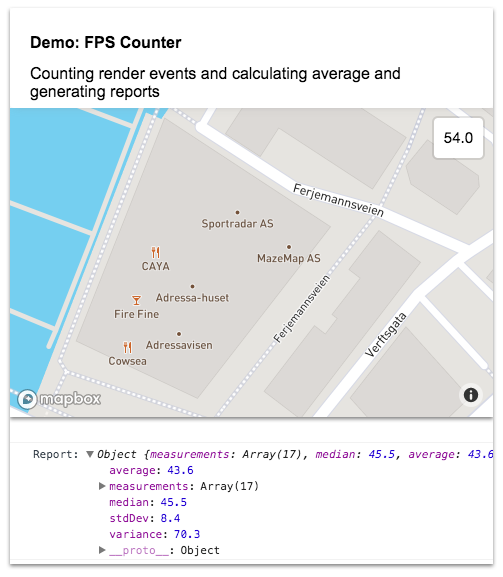Click the Fire Fine map label

click(137, 314)
